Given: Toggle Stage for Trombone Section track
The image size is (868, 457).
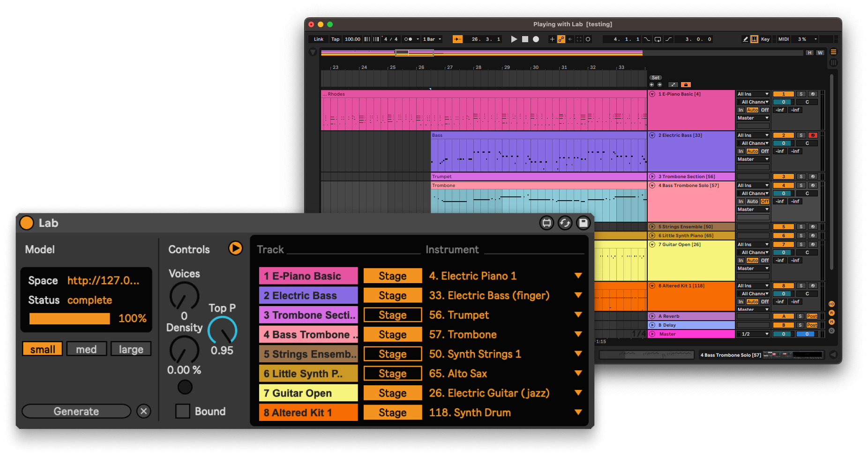Looking at the screenshot, I should coord(393,315).
